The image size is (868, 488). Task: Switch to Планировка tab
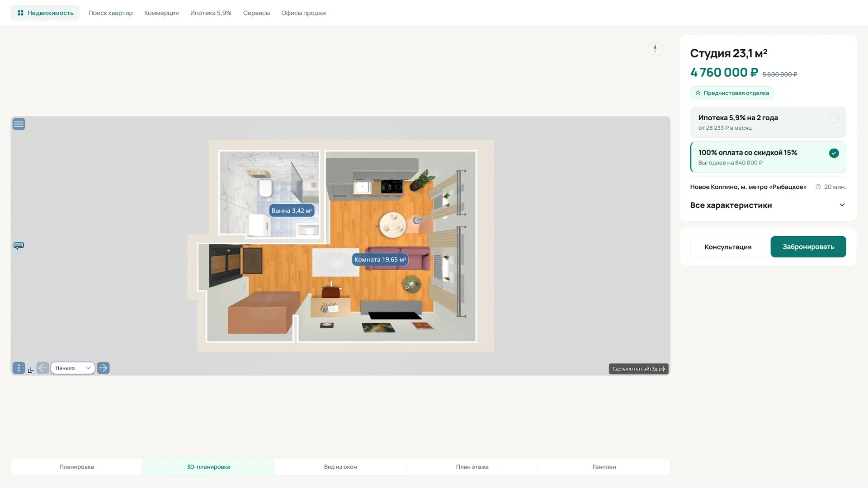tap(77, 467)
